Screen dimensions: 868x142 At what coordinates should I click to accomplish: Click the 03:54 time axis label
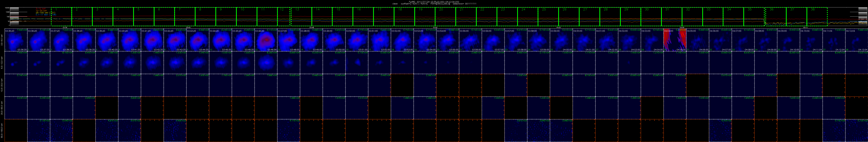click(x=435, y=27)
